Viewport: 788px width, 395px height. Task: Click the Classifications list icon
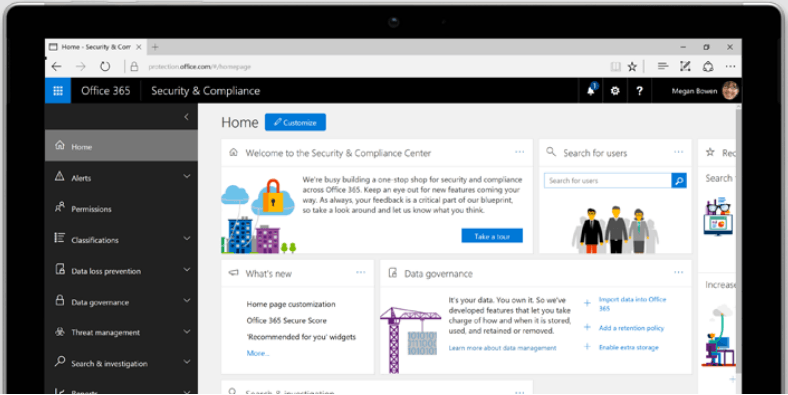(x=60, y=238)
